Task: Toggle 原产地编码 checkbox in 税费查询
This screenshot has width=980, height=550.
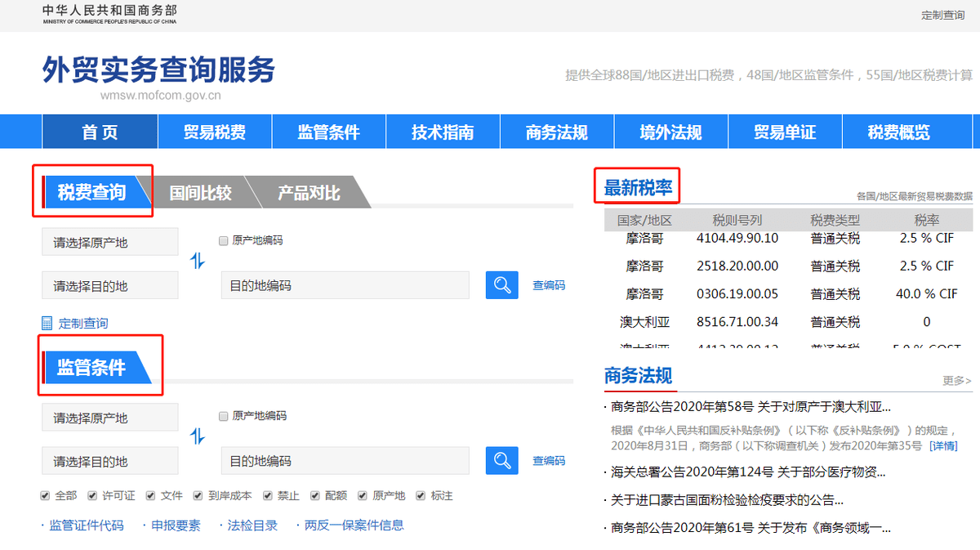Action: [223, 241]
